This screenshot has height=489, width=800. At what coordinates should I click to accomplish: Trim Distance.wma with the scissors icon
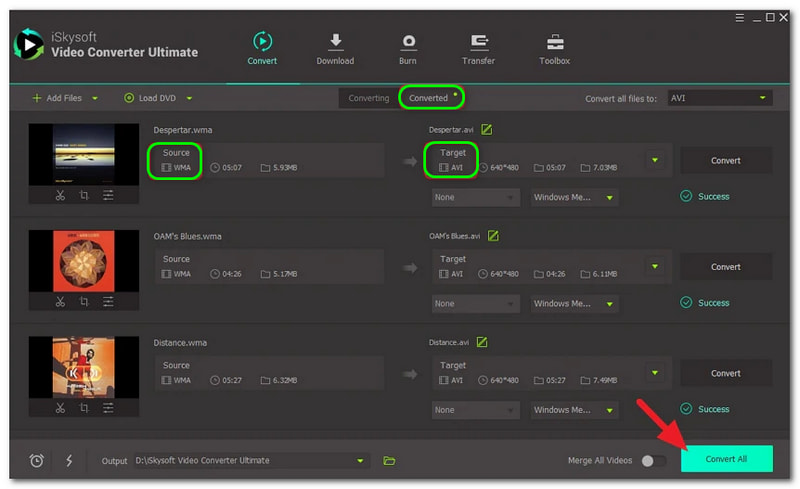[60, 408]
